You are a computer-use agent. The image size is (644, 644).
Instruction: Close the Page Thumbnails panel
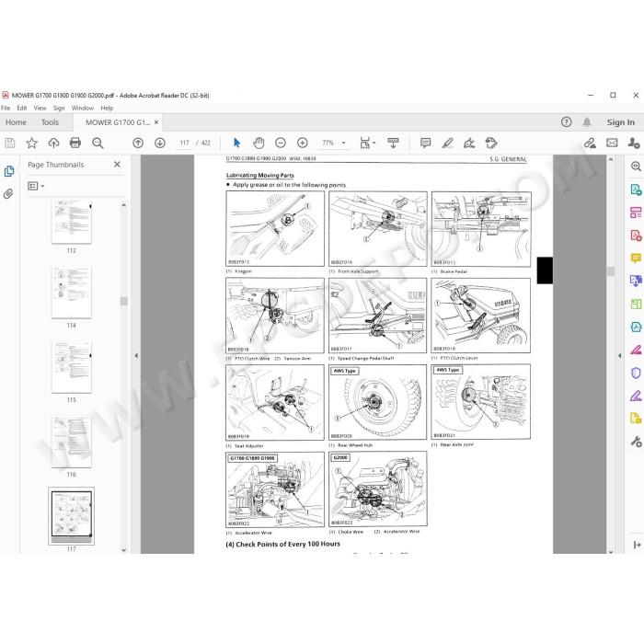click(x=117, y=165)
